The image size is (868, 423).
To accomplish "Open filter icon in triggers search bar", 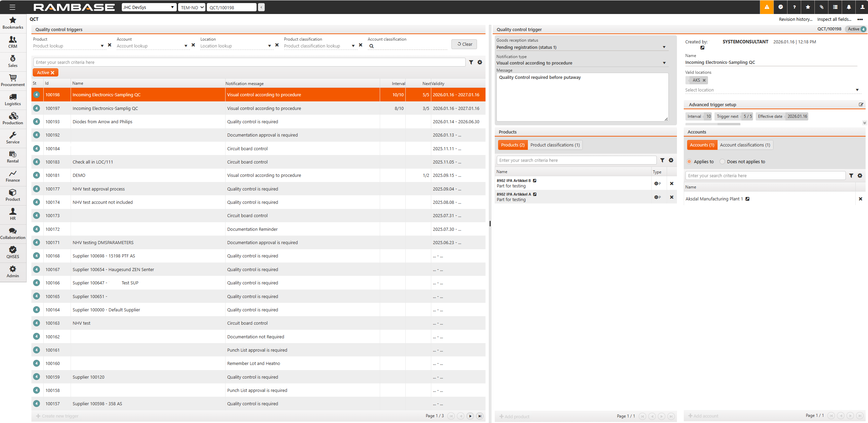I will tap(471, 62).
